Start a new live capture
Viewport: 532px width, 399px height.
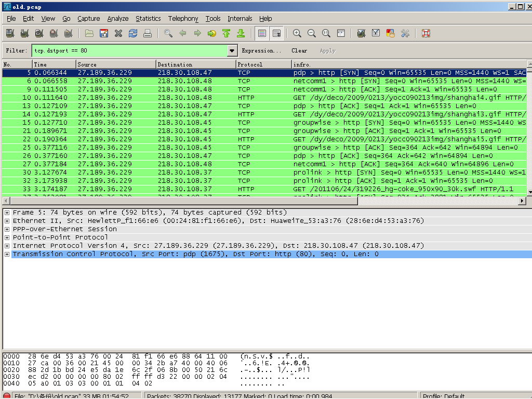point(39,33)
